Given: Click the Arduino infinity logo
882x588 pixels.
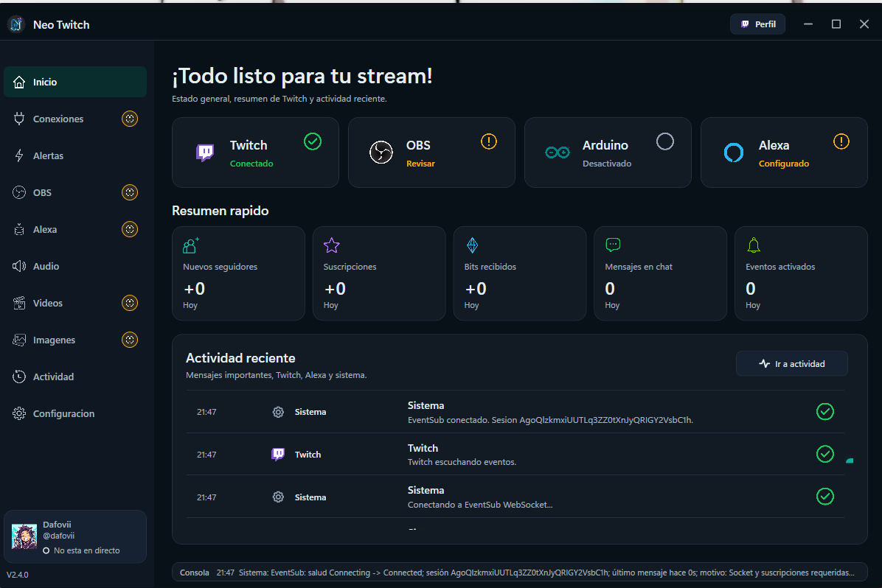Looking at the screenshot, I should [558, 153].
